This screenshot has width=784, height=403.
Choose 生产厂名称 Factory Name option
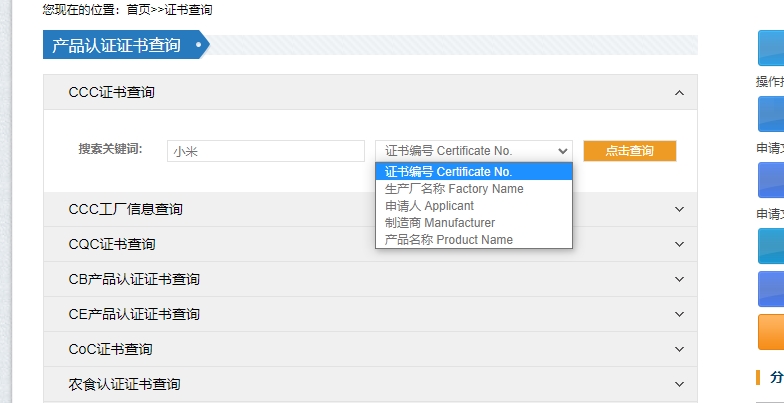454,189
